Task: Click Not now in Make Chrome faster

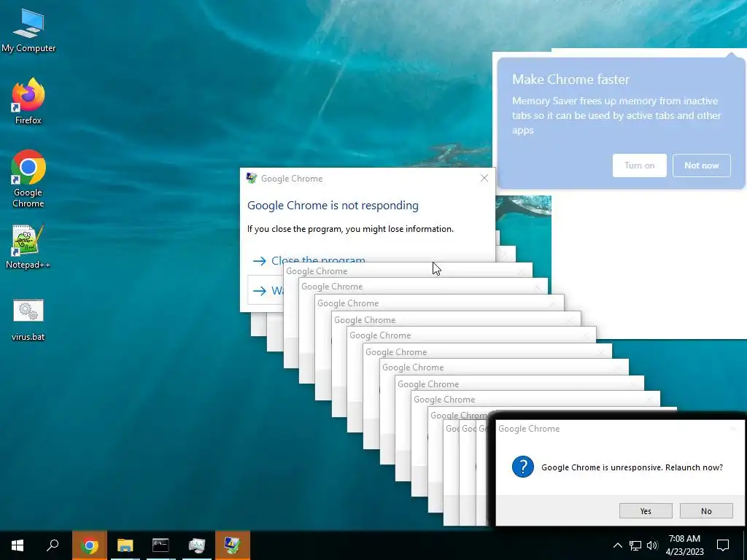Action: point(701,166)
